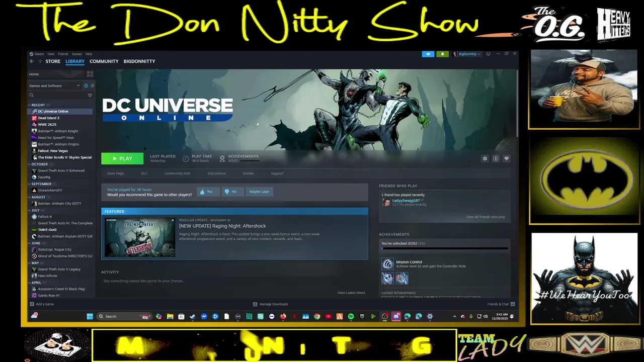
Task: Open the Help menu
Action: 89,54
